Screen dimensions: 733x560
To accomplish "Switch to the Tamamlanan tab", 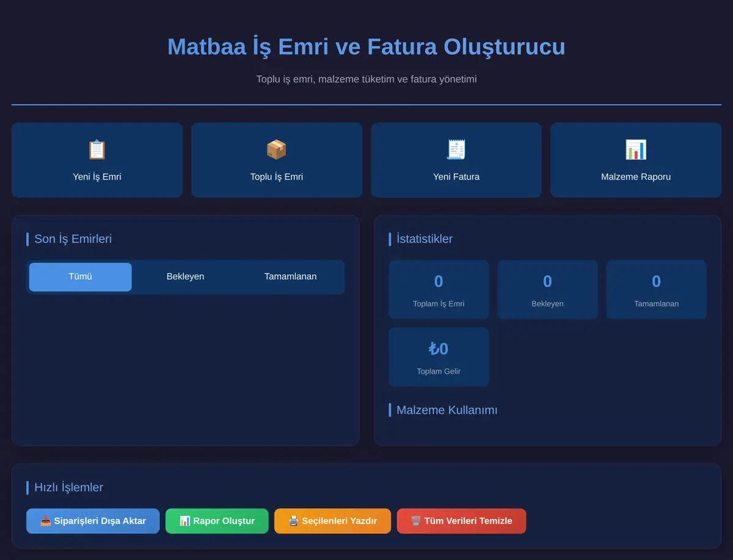I will tap(290, 277).
